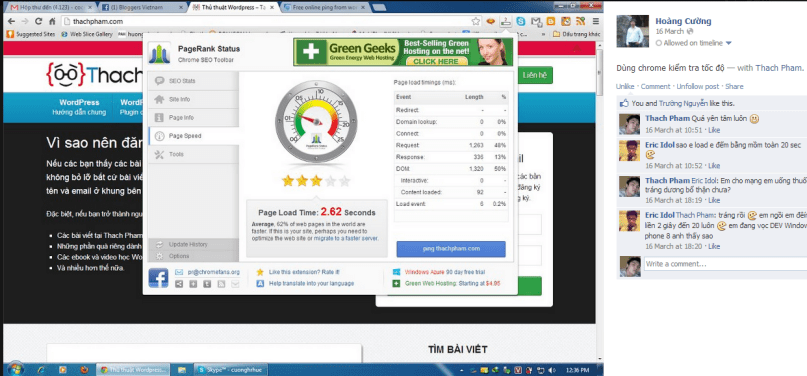The image size is (807, 376).
Task: Click 'Like this extension? Rate it!' link
Action: coord(304,272)
